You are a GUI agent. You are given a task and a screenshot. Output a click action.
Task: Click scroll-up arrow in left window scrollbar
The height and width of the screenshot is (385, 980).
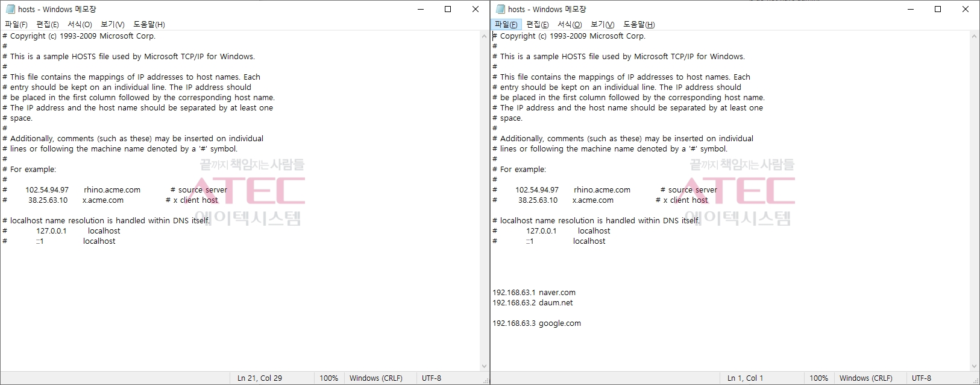click(x=484, y=36)
